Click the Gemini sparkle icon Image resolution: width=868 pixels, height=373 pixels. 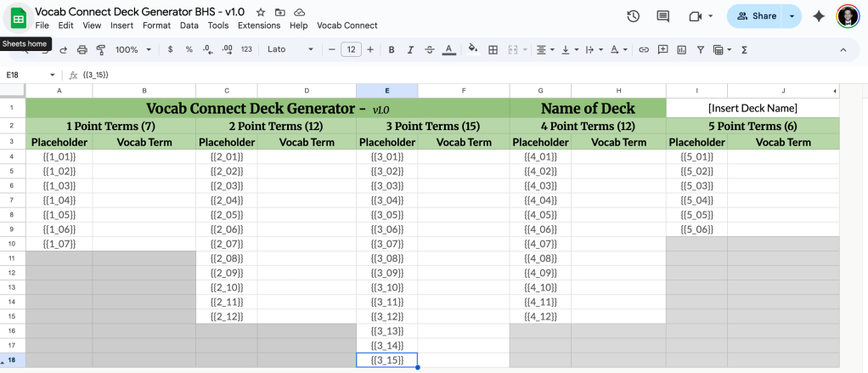click(x=819, y=16)
